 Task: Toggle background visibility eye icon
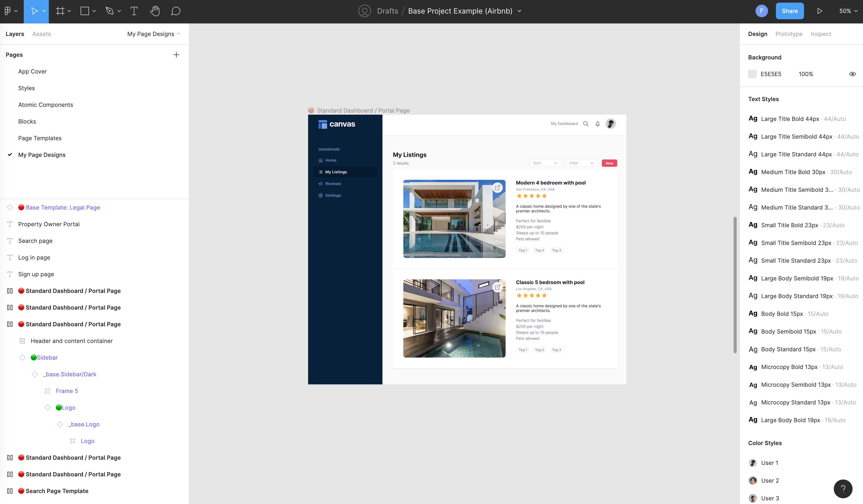852,74
